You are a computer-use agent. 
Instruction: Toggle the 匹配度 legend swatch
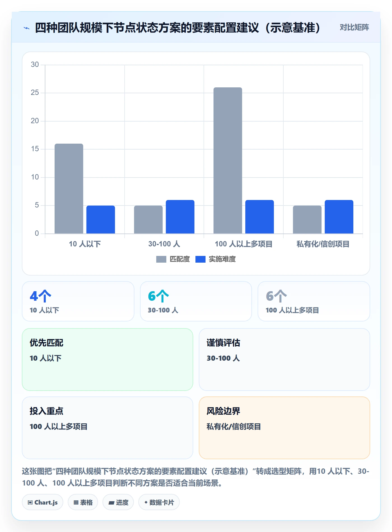(161, 259)
